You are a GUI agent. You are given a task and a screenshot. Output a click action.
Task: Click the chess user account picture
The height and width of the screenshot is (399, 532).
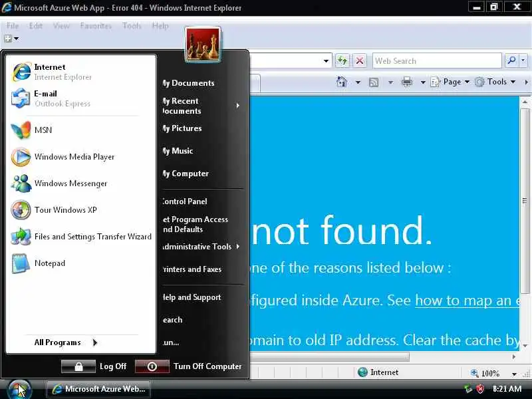[203, 44]
